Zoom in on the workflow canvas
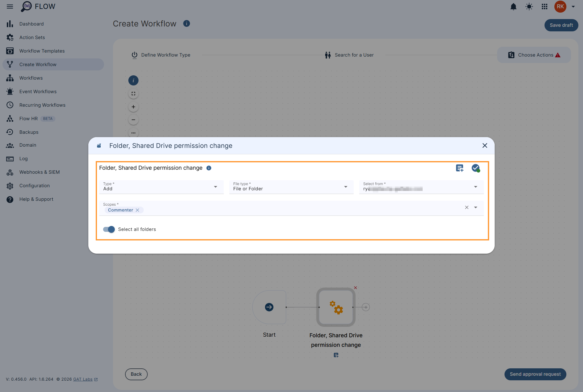Viewport: 583px width, 392px height. [133, 107]
